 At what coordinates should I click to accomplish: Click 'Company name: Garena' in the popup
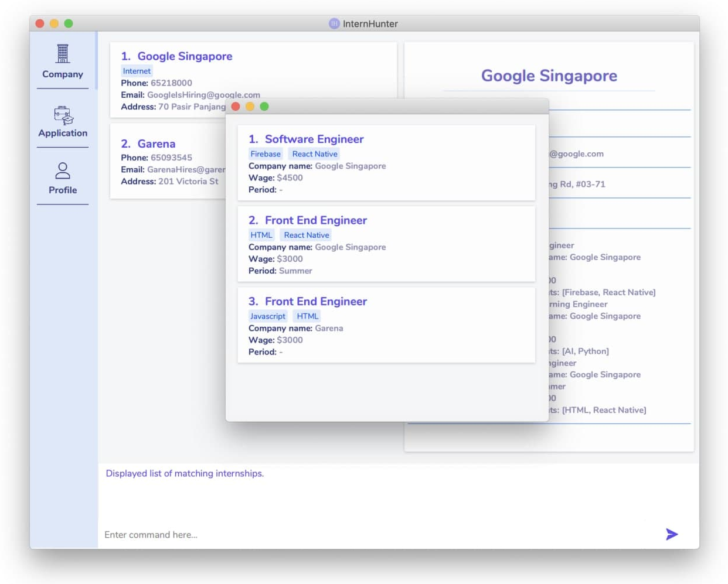(296, 328)
